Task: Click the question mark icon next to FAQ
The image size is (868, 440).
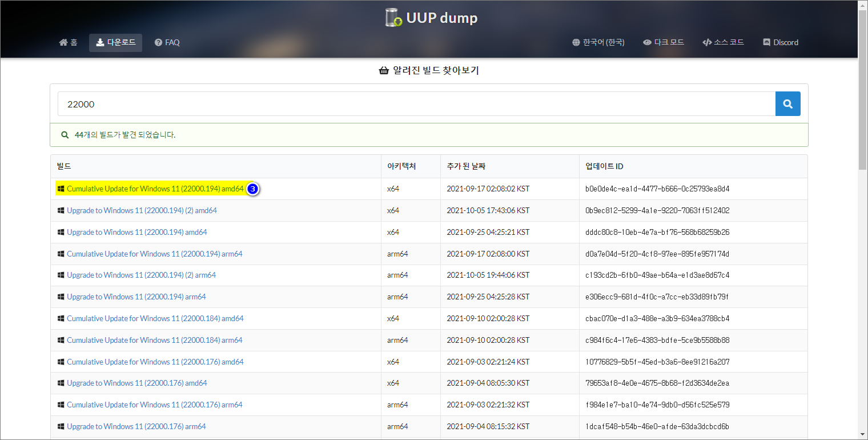Action: click(158, 42)
